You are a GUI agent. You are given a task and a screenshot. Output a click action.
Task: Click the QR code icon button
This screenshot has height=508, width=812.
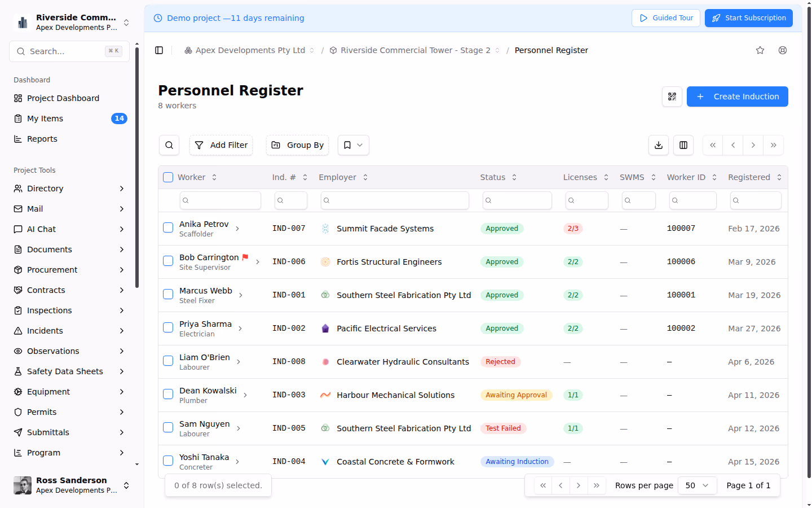point(672,97)
